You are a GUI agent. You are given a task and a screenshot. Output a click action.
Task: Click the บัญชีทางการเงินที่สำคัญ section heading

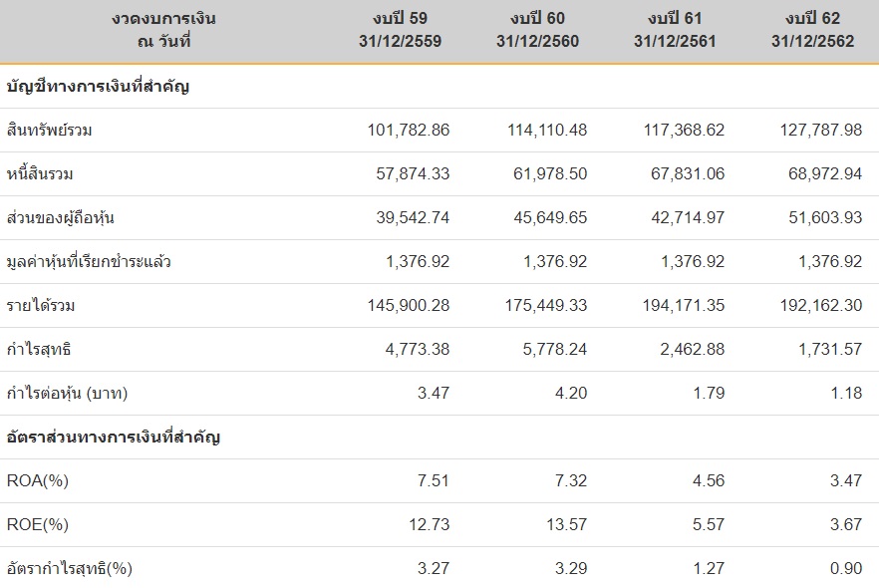(x=98, y=87)
